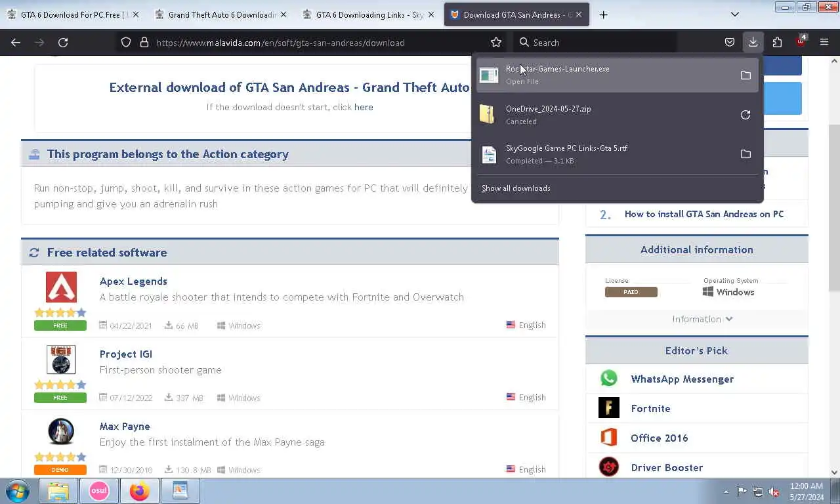
Task: Click the DEMO badge under Max Payne
Action: pyautogui.click(x=60, y=470)
